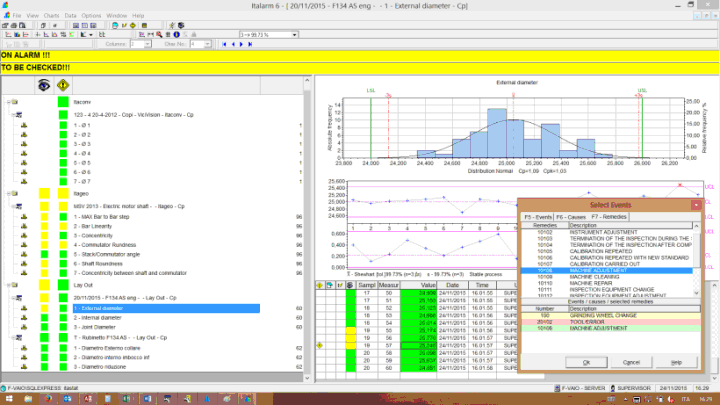Screen dimensions: 720x405
Task: Select the colored histogram chart toolbar icon
Action: 17,34
